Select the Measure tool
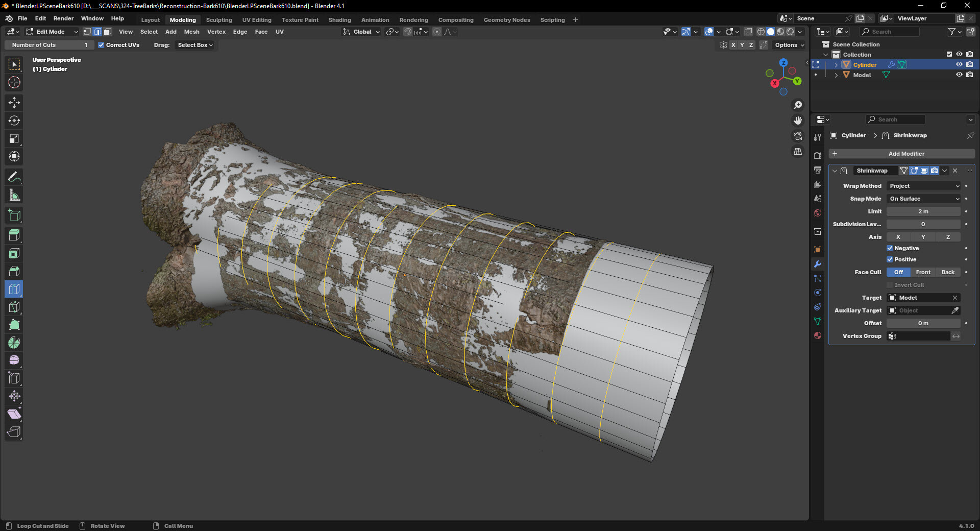980x531 pixels. tap(14, 195)
